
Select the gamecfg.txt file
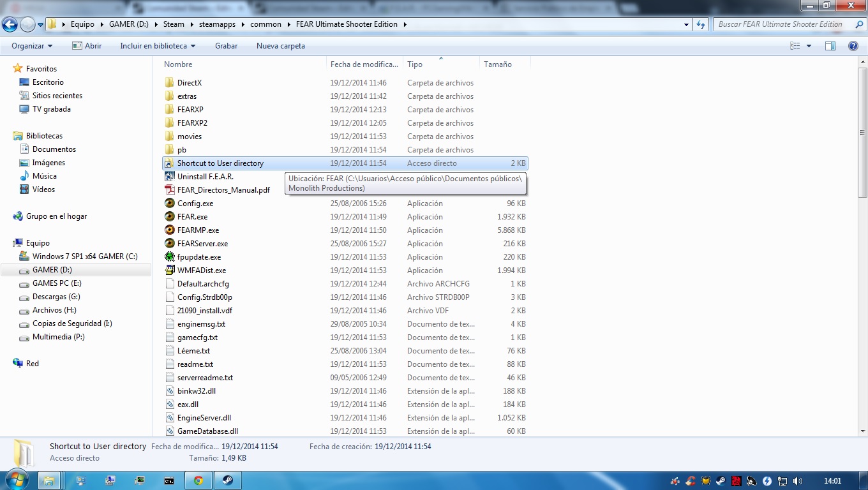point(197,338)
